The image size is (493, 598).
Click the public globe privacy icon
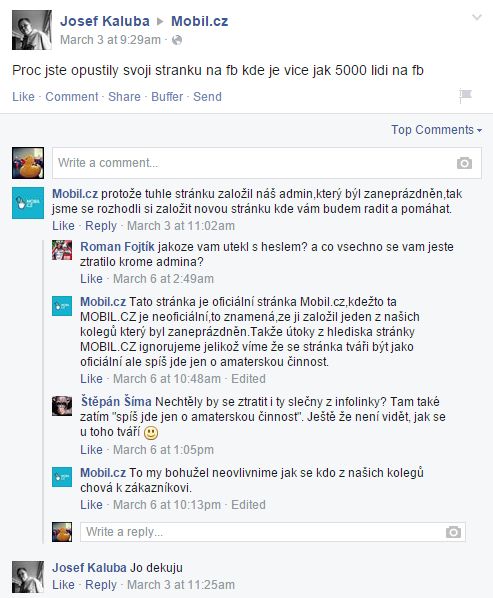177,40
